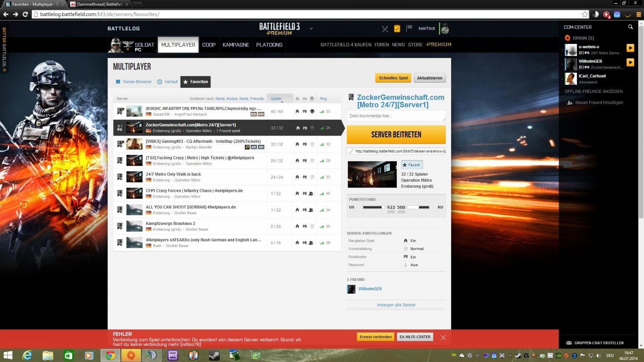This screenshot has height=362, width=644.
Task: Click the crossed swords battle reports icon
Action: point(385,29)
